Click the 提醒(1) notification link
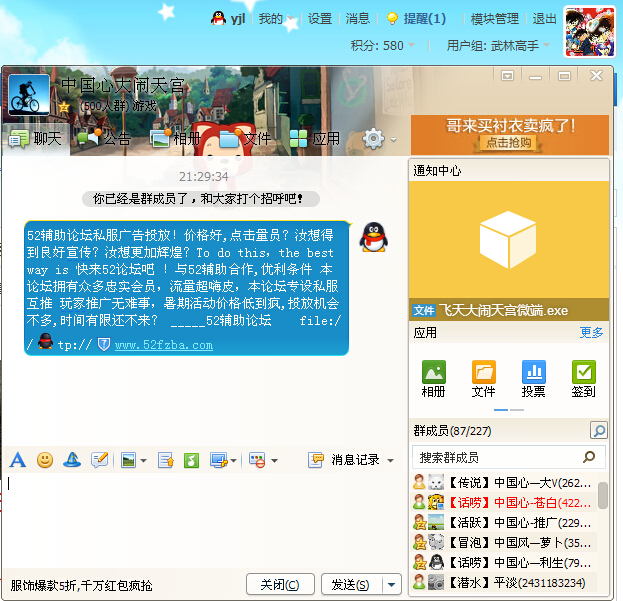The image size is (623, 601). tap(425, 19)
